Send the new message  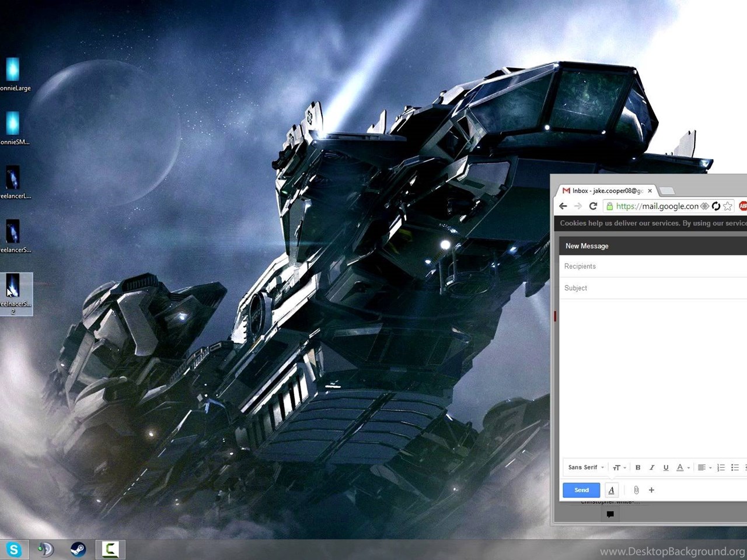581,490
